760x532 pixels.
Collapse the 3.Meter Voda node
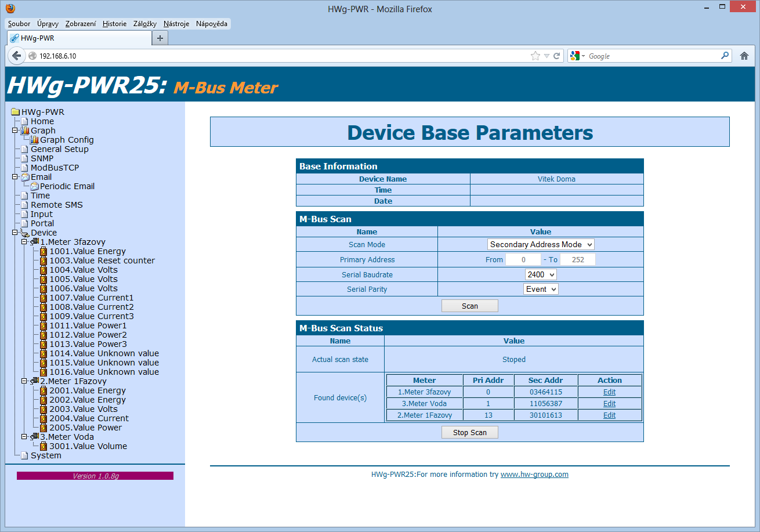(24, 437)
